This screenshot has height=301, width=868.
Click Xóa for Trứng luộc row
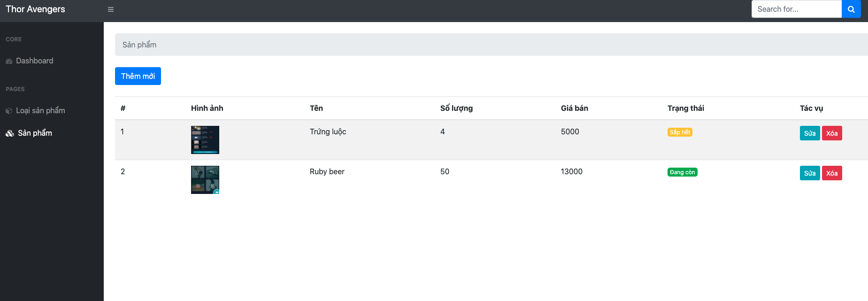(x=832, y=133)
